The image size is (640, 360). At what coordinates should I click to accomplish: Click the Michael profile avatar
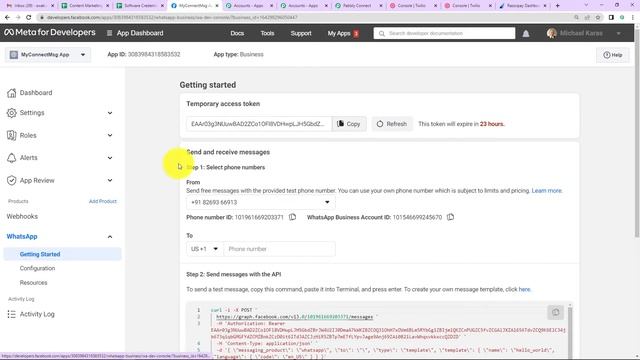551,33
